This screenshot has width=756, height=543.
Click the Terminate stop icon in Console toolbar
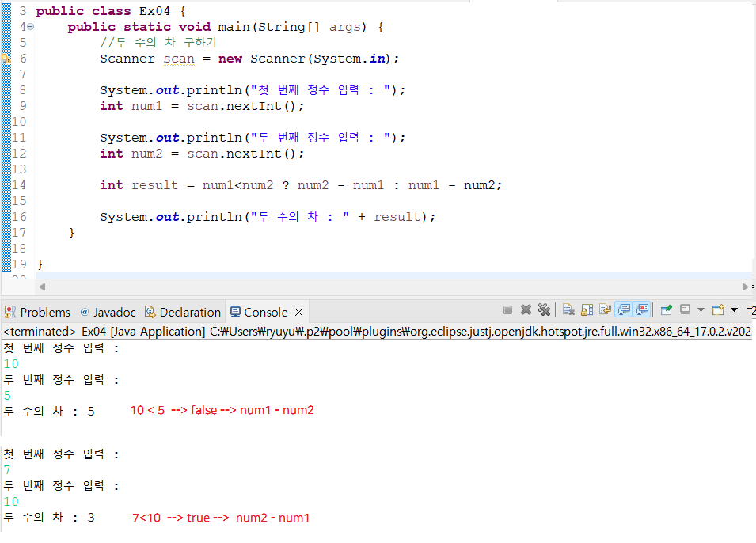click(x=507, y=310)
